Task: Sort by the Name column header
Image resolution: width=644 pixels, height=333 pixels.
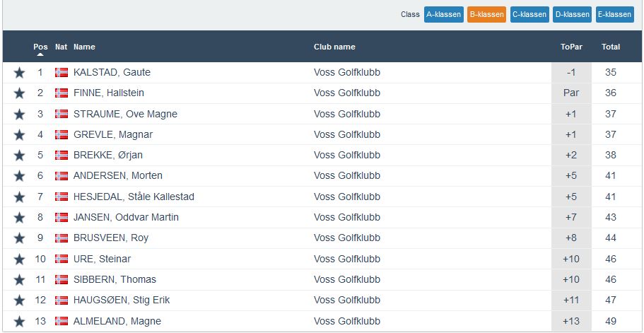Action: point(84,47)
